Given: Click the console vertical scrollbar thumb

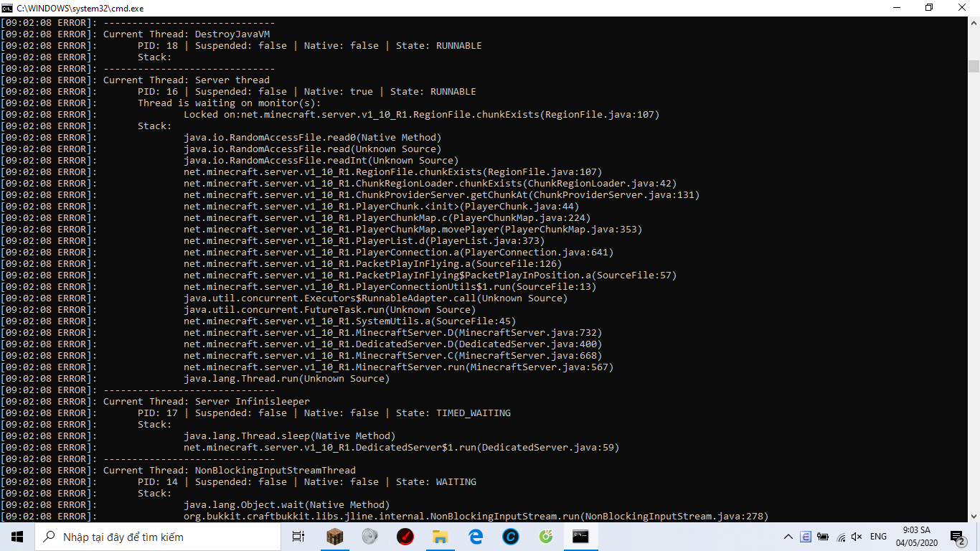Looking at the screenshot, I should tap(974, 67).
